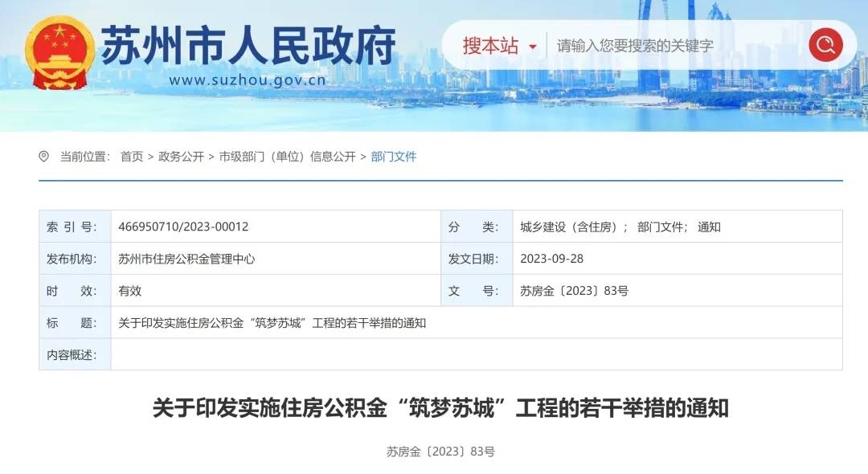868x474 pixels.
Task: Click the issue date 2023-09-28
Action: click(x=551, y=259)
